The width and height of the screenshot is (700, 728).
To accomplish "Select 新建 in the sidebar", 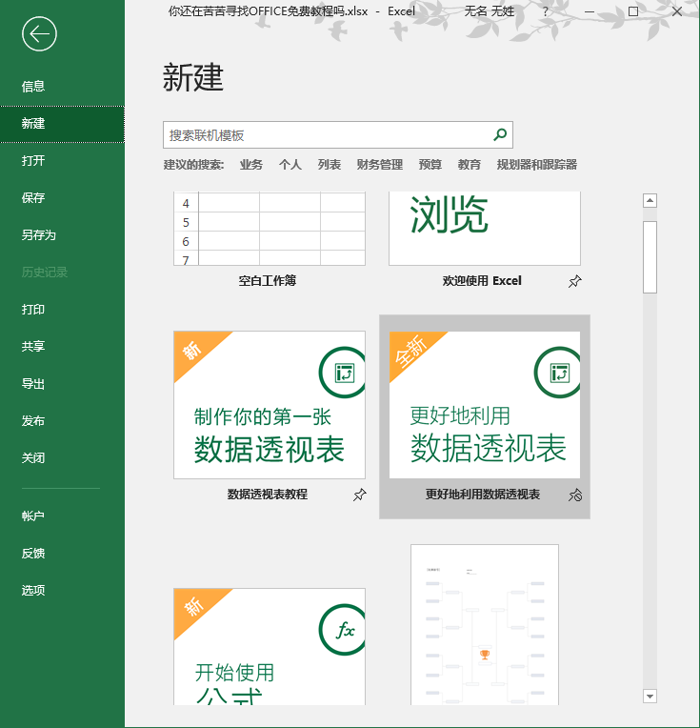I will click(62, 124).
